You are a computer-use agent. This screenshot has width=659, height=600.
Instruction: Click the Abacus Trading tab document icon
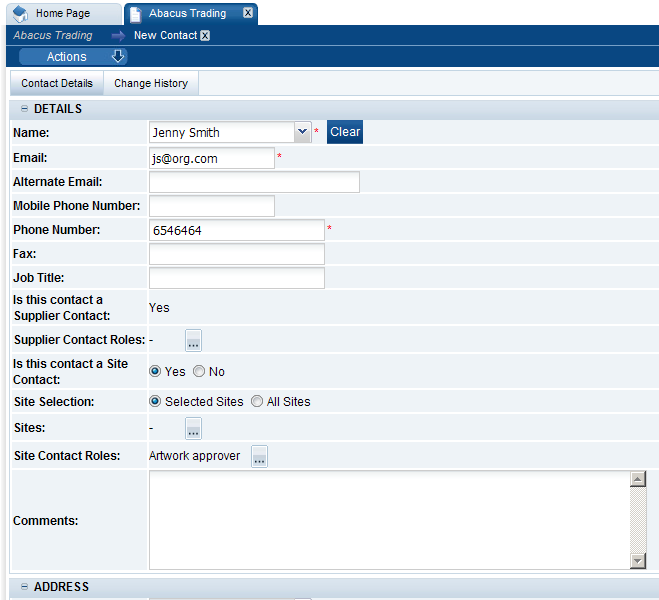tap(135, 14)
